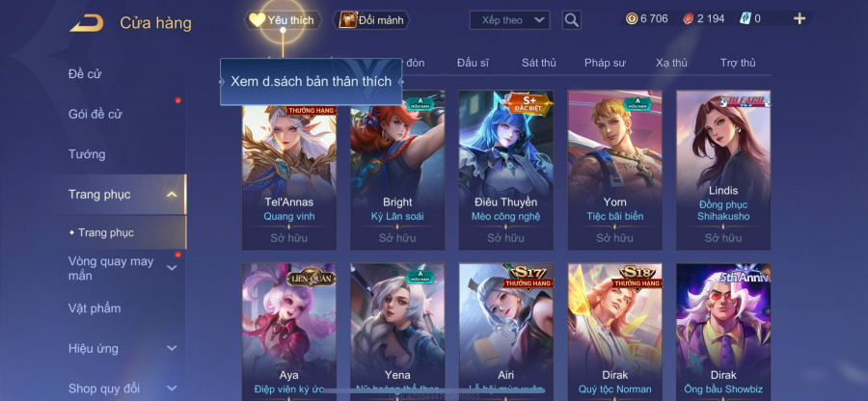Expand the Hiệu ứng sidebar section
868x401 pixels.
coord(173,348)
